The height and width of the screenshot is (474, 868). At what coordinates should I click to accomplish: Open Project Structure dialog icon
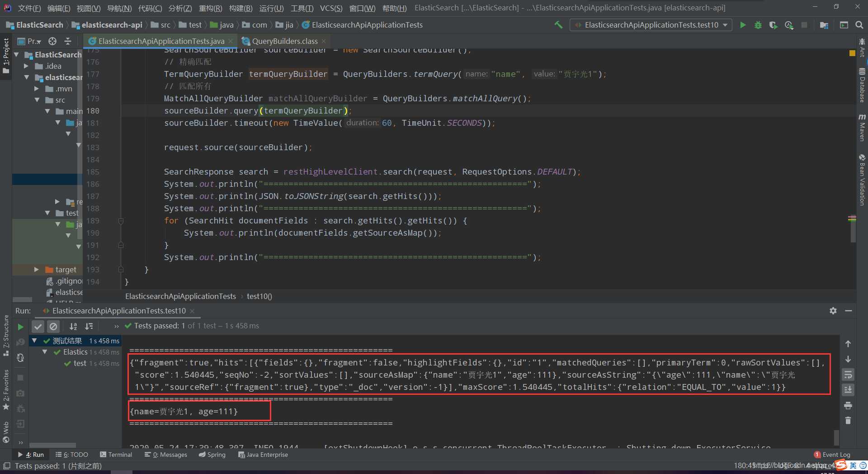tap(824, 25)
